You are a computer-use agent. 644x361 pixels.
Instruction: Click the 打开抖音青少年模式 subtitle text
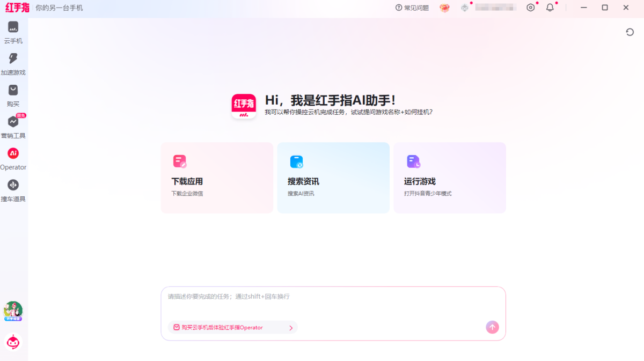428,193
